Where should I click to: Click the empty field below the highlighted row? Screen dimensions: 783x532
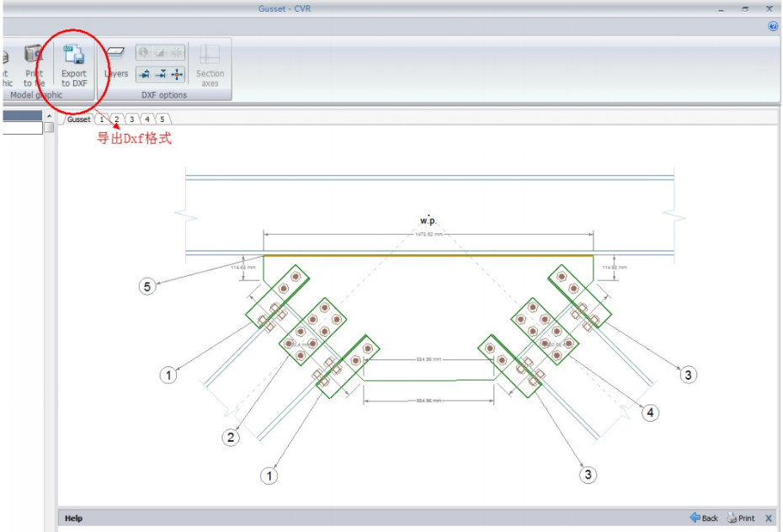click(x=22, y=128)
